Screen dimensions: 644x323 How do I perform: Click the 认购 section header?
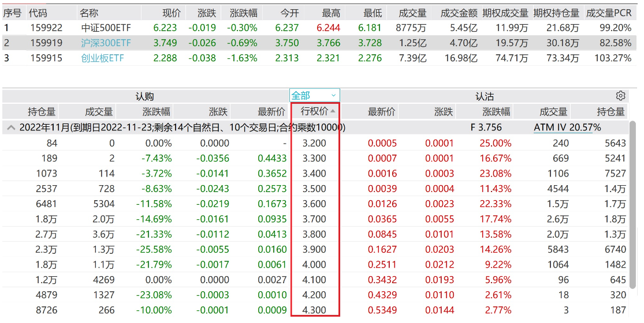click(144, 96)
